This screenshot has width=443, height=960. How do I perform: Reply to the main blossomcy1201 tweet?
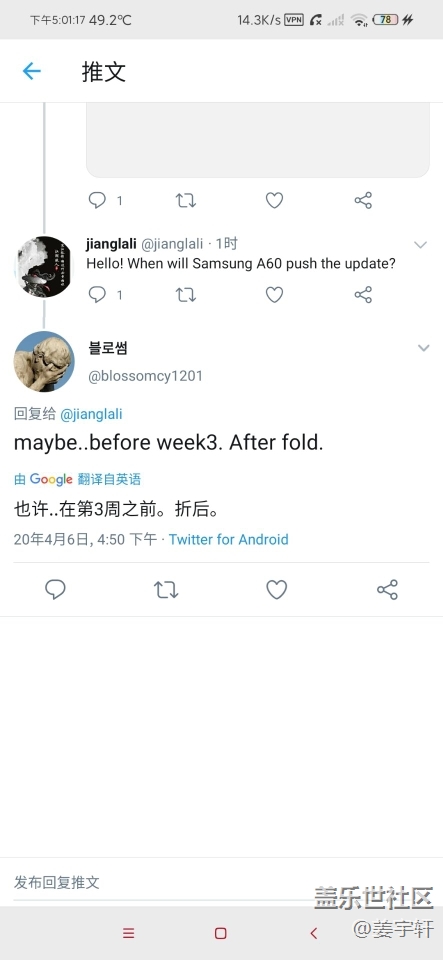(55, 590)
